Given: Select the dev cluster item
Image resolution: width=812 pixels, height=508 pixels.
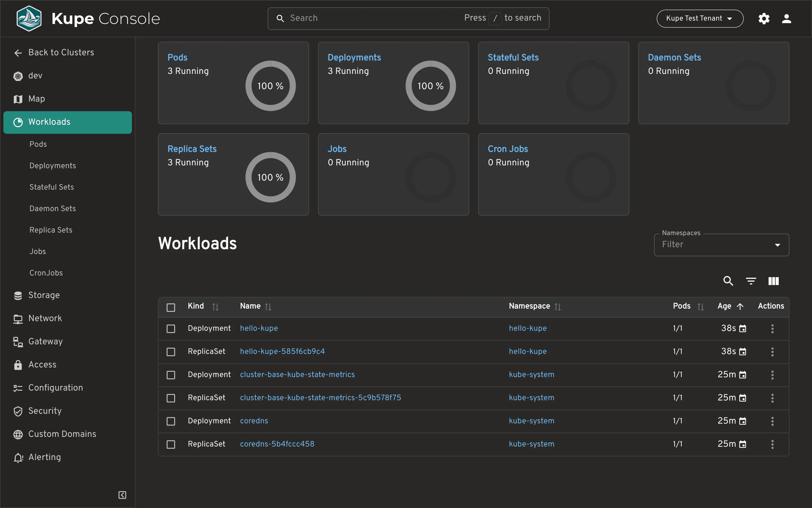Looking at the screenshot, I should pyautogui.click(x=67, y=76).
